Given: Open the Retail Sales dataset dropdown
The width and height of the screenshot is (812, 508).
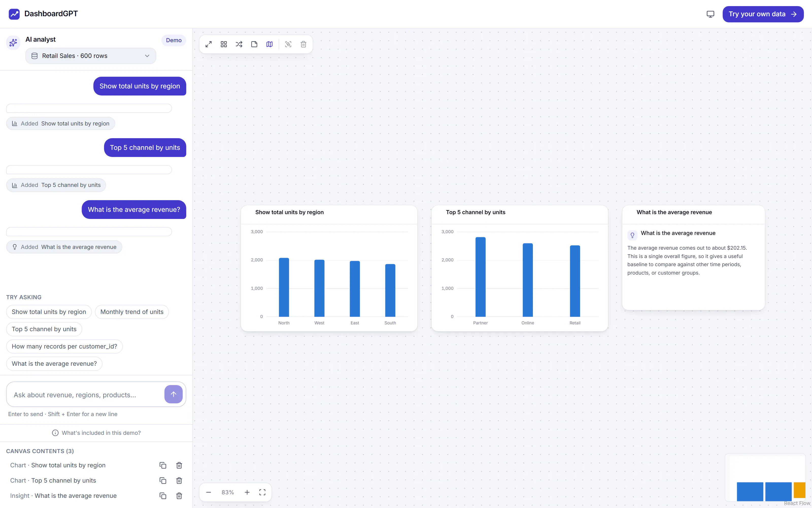Looking at the screenshot, I should [91, 56].
